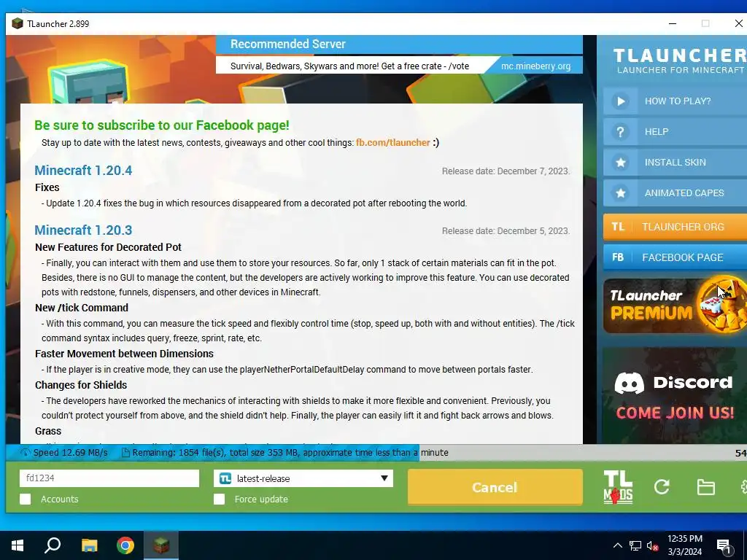
Task: Click the TL badge on TLauncher.org button
Action: [618, 227]
